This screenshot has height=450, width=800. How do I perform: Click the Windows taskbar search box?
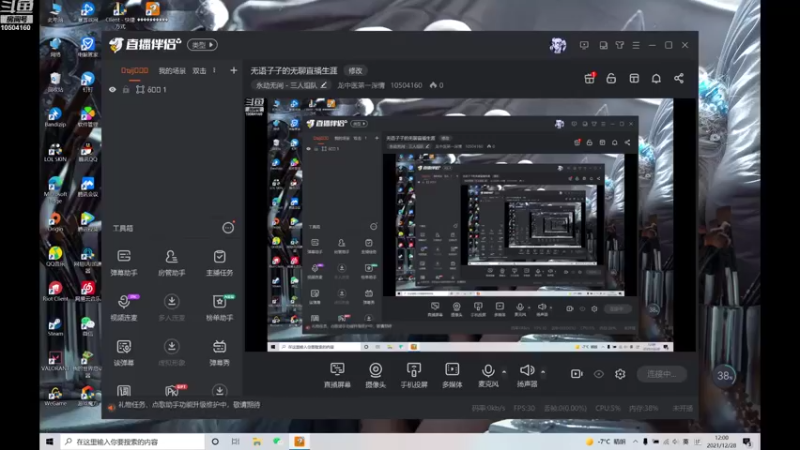point(133,441)
